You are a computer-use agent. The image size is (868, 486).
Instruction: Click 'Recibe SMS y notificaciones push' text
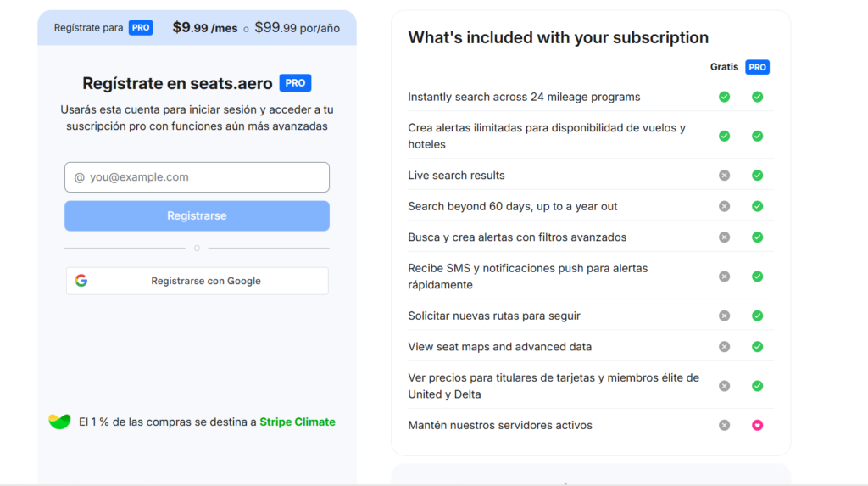click(527, 277)
